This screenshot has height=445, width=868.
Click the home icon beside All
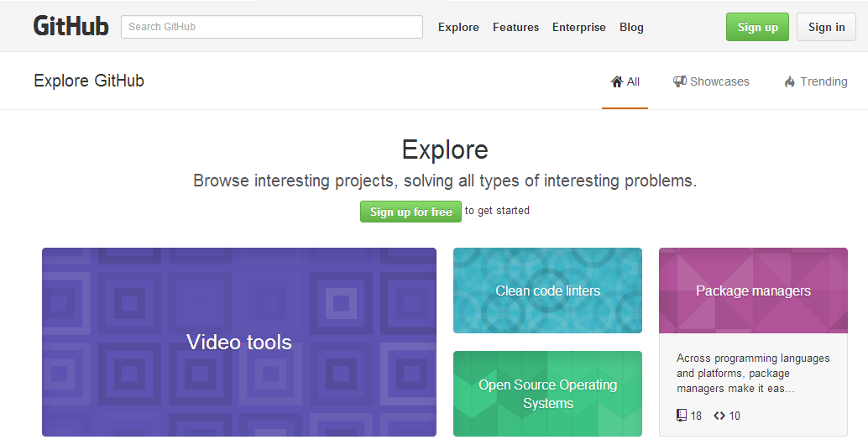[x=617, y=82]
